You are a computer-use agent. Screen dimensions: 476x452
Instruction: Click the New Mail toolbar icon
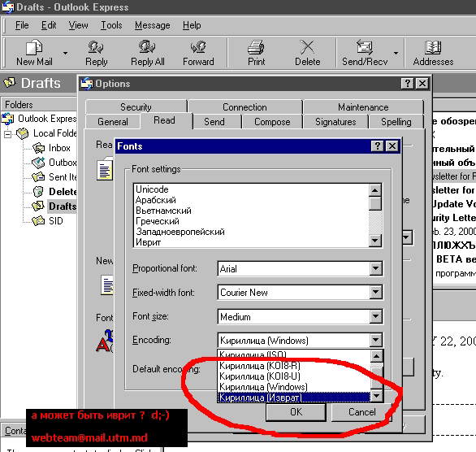click(x=34, y=47)
